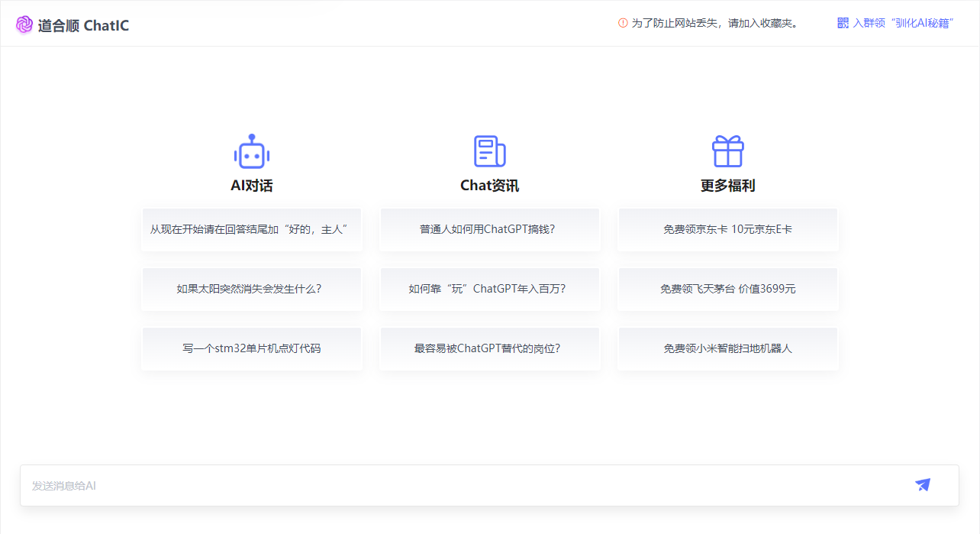This screenshot has height=534, width=980.
Task: Click the newspaper icon above Chat资讯
Action: tap(490, 151)
